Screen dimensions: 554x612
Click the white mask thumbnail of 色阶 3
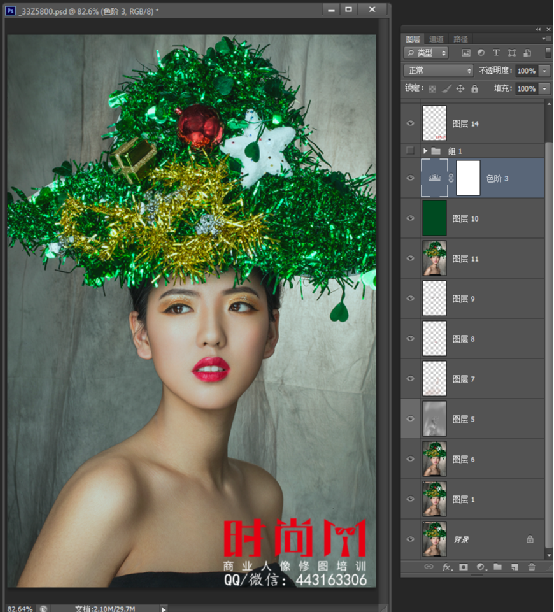[x=468, y=178]
